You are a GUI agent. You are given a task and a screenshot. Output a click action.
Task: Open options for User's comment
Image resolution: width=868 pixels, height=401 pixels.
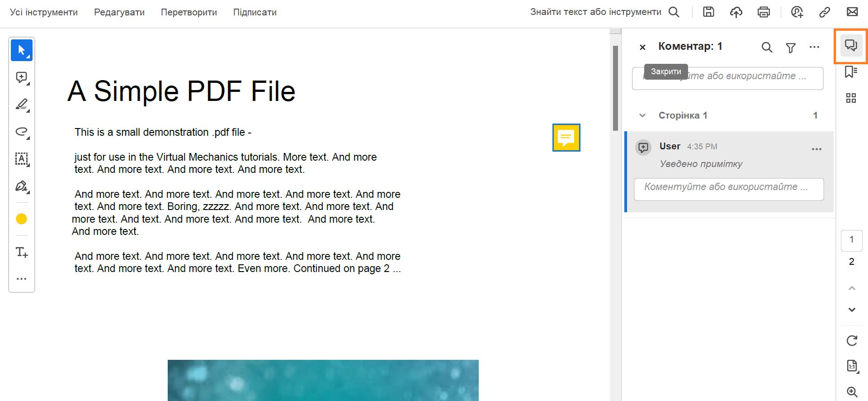816,149
